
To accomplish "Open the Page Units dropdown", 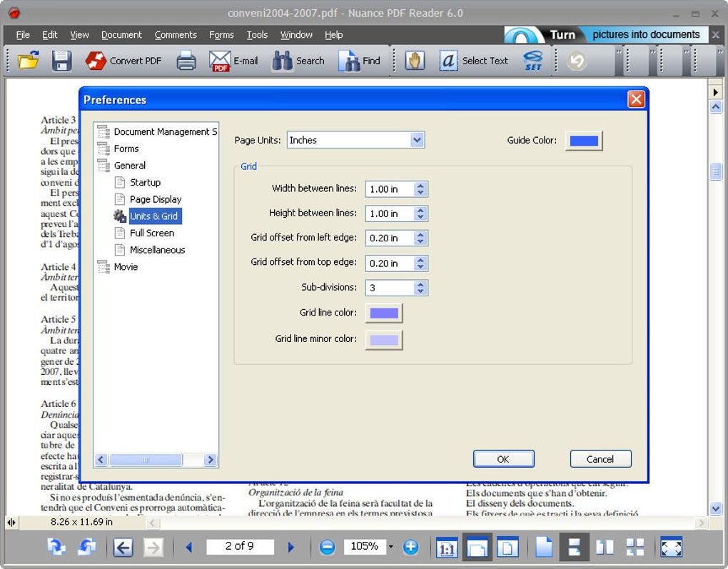I will pos(417,140).
